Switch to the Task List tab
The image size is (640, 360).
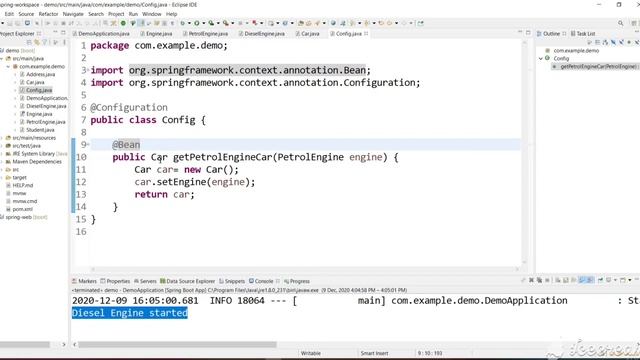(x=583, y=33)
